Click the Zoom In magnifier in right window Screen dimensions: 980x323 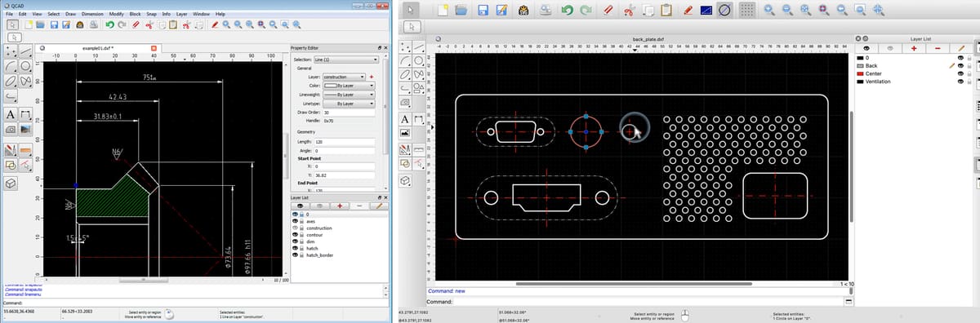[768, 11]
